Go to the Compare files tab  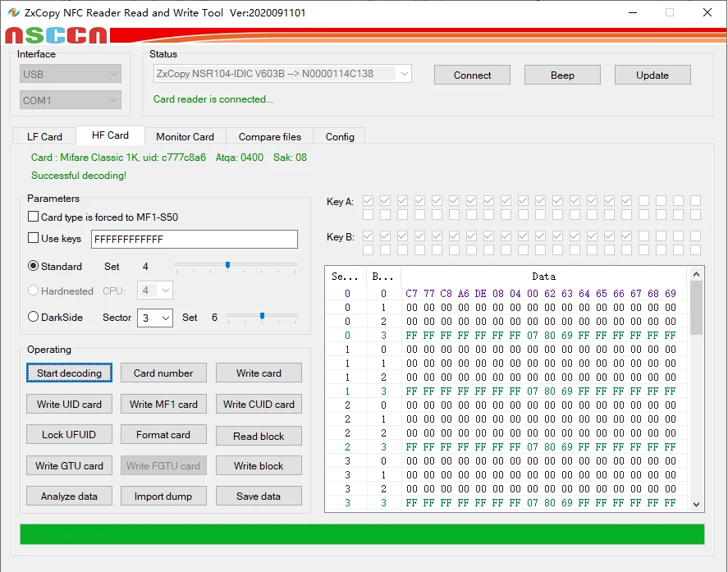click(x=270, y=136)
